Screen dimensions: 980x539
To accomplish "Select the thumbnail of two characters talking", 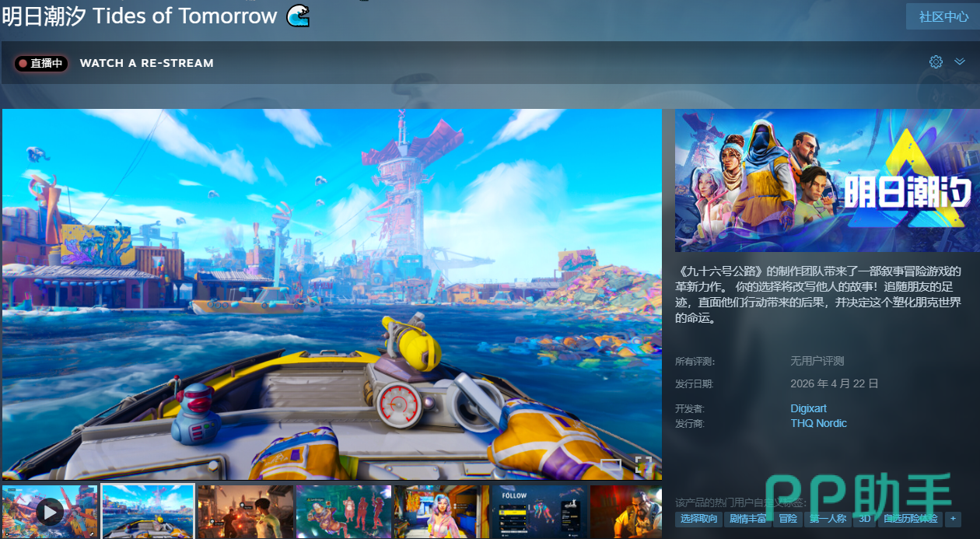I will coord(246,511).
